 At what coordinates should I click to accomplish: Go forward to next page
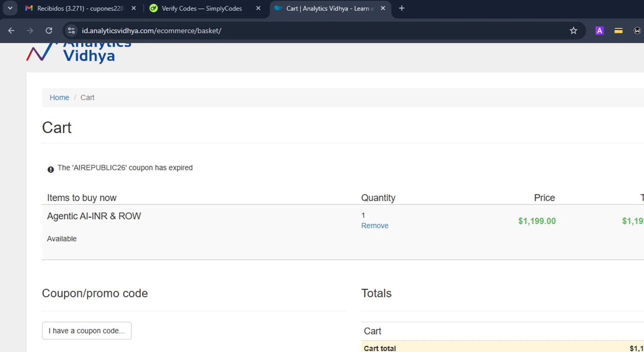[30, 30]
